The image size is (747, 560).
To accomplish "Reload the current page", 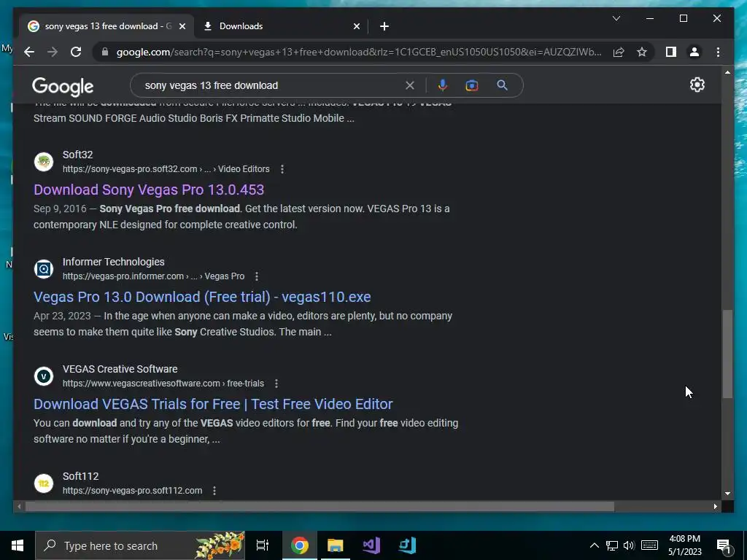I will click(76, 52).
